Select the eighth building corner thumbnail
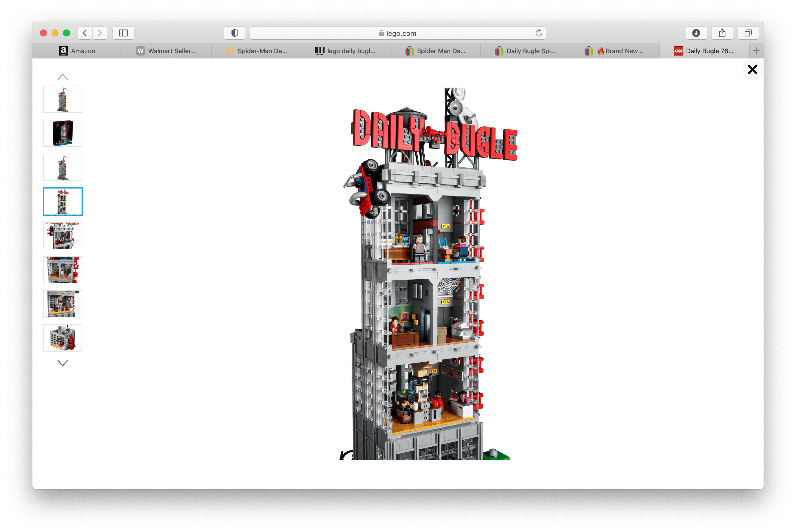796x532 pixels. (x=63, y=338)
